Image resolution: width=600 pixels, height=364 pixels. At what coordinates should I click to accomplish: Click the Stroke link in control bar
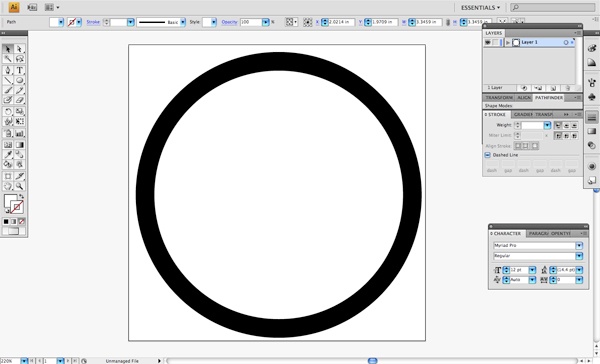pos(93,22)
